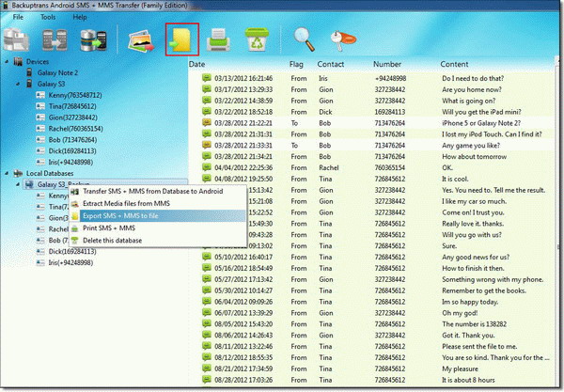Screen dimensions: 564x392
Task: Select contact Iris(+94248998) under Galaxy S3
Action: pyautogui.click(x=70, y=162)
